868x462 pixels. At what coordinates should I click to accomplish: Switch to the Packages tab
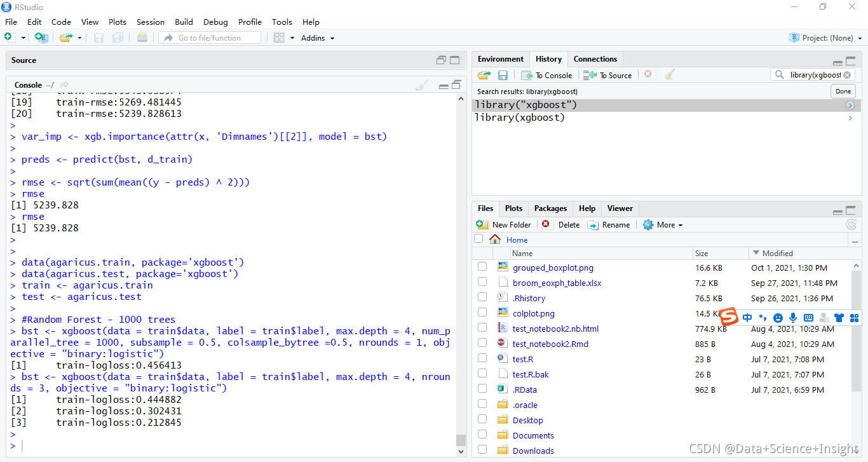[550, 208]
